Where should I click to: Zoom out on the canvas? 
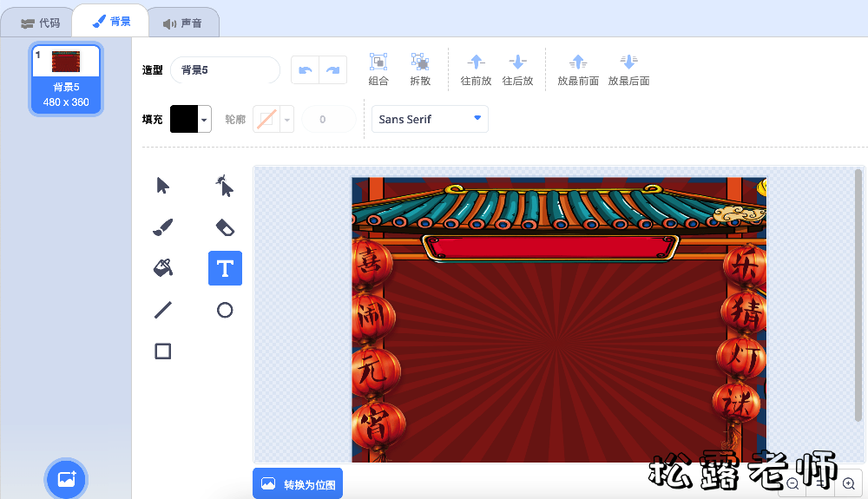tap(792, 484)
